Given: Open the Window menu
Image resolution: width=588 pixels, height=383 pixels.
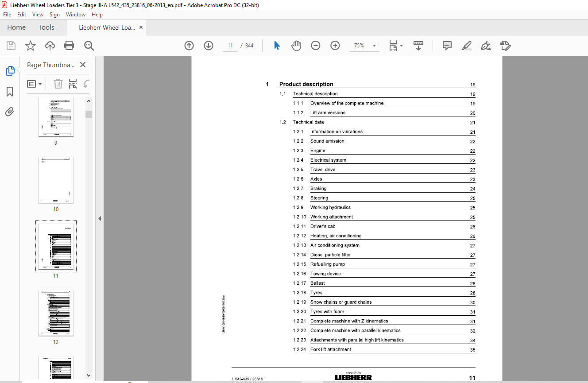Looking at the screenshot, I should pyautogui.click(x=76, y=15).
